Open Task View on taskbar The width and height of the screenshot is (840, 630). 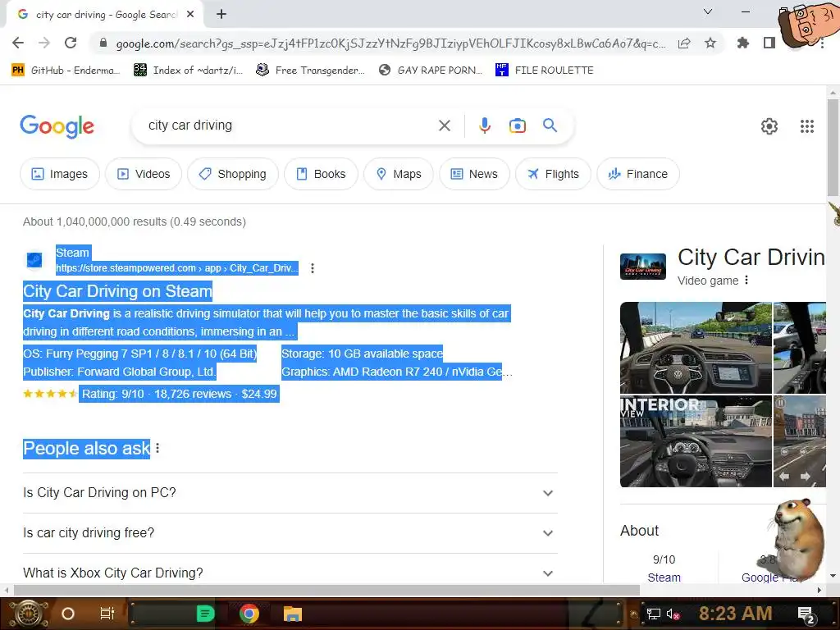(107, 614)
